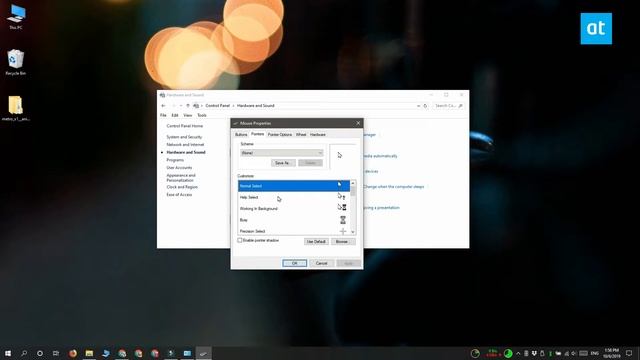Image resolution: width=640 pixels, height=360 pixels.
Task: Open Dropbox tray icon
Action: [x=534, y=353]
